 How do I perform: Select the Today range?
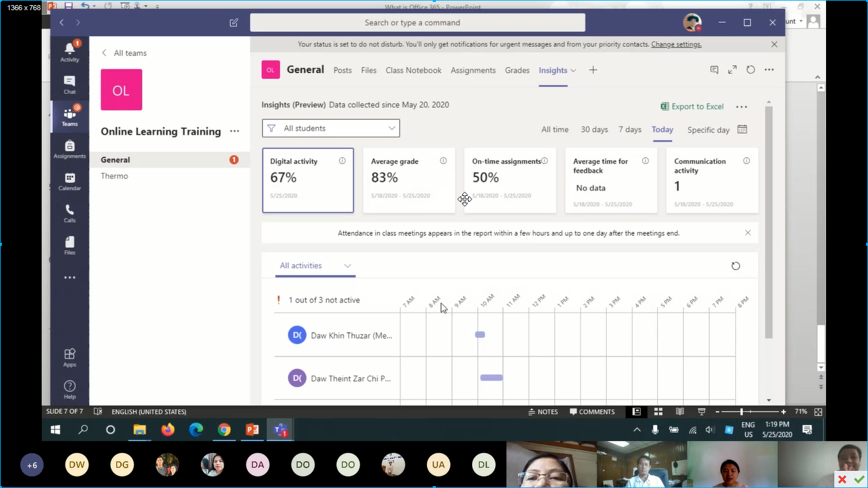click(662, 129)
